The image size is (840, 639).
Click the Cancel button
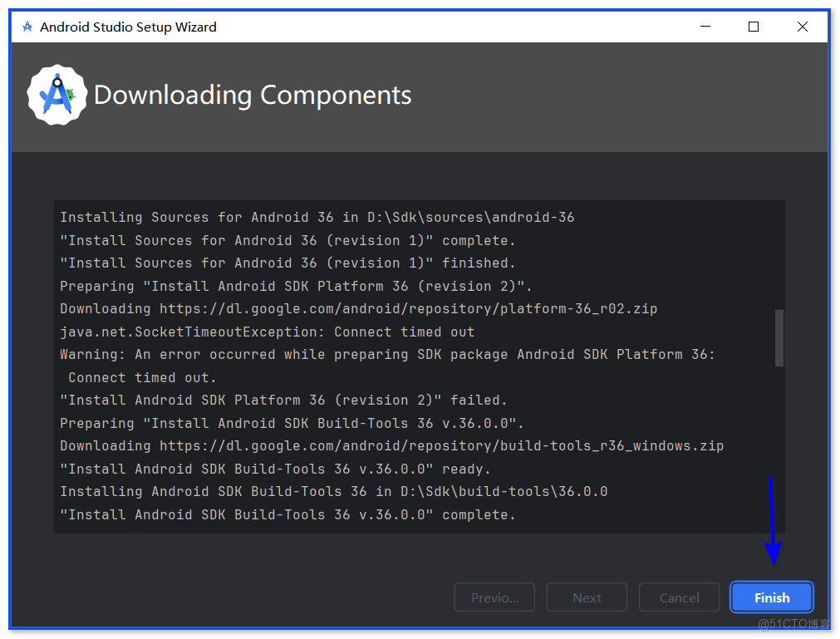(678, 597)
